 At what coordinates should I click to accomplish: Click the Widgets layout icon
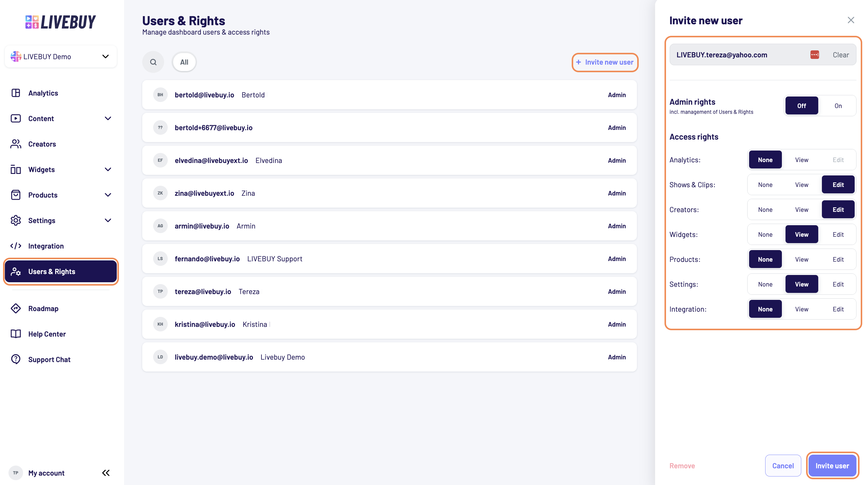pos(16,169)
